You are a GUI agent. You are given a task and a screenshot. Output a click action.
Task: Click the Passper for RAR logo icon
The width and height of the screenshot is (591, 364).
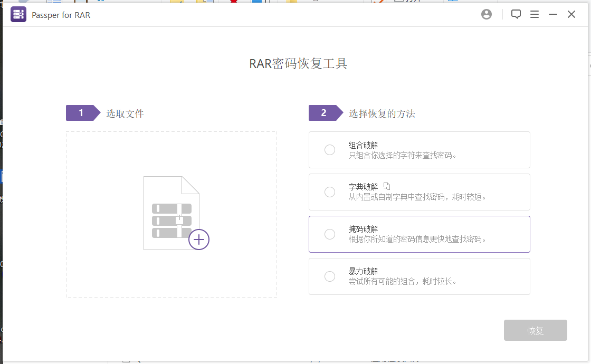[18, 14]
